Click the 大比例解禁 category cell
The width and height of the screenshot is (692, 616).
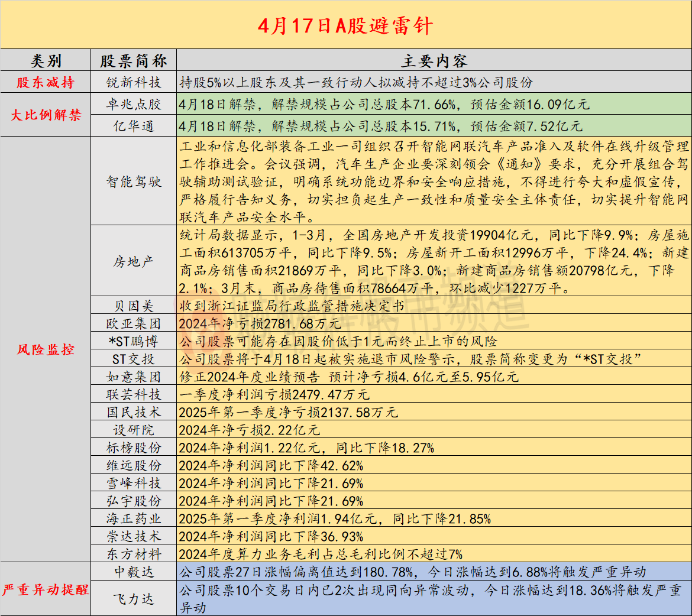[46, 115]
